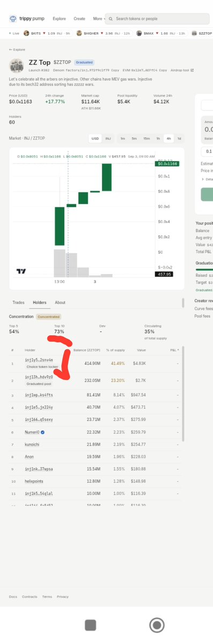Image resolution: width=213 pixels, height=644 pixels.
Task: Click the green price label on chart axis
Action: [167, 164]
